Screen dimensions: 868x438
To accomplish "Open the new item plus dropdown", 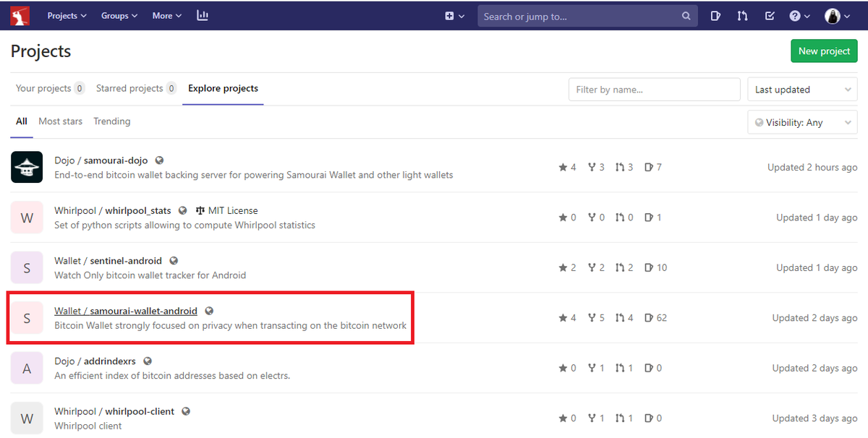I will pos(454,16).
